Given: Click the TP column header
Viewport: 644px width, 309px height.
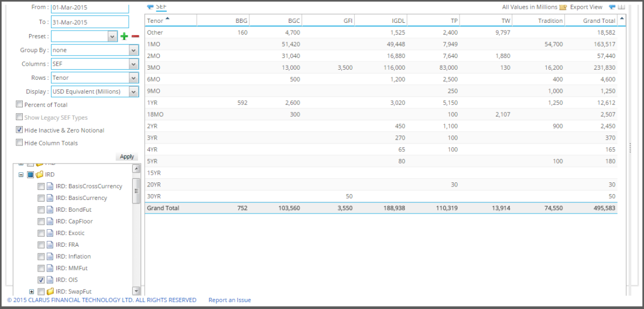Looking at the screenshot, I should click(433, 21).
